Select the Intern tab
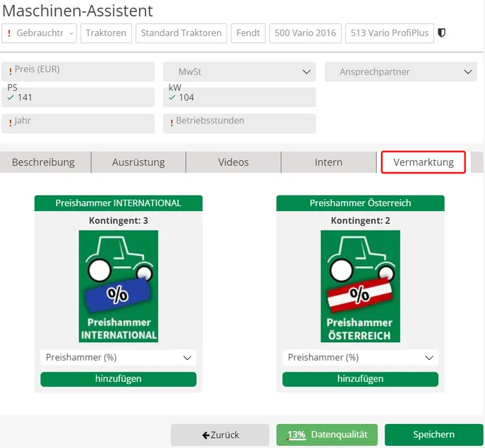The image size is (485, 448). (328, 162)
